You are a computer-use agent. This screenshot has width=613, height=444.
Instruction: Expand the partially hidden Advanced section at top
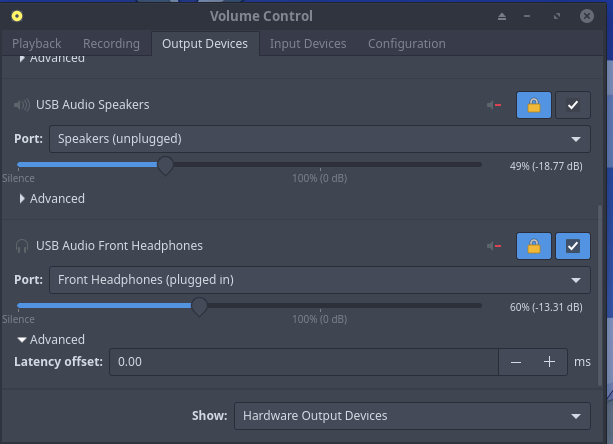coord(52,59)
